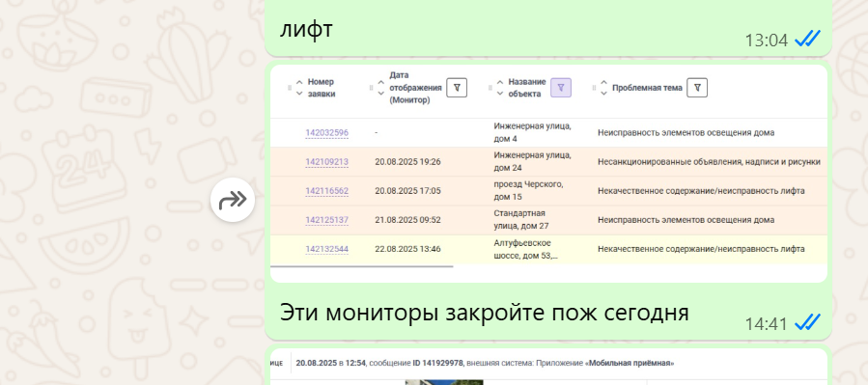The width and height of the screenshot is (868, 385).
Task: Click the Номер заявки column header
Action: (322, 88)
